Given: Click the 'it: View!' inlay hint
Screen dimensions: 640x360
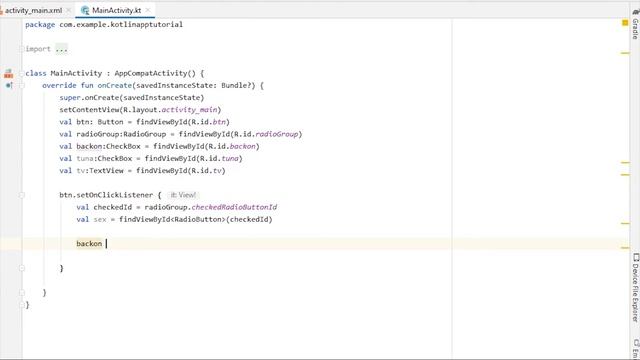Looking at the screenshot, I should coord(183,195).
